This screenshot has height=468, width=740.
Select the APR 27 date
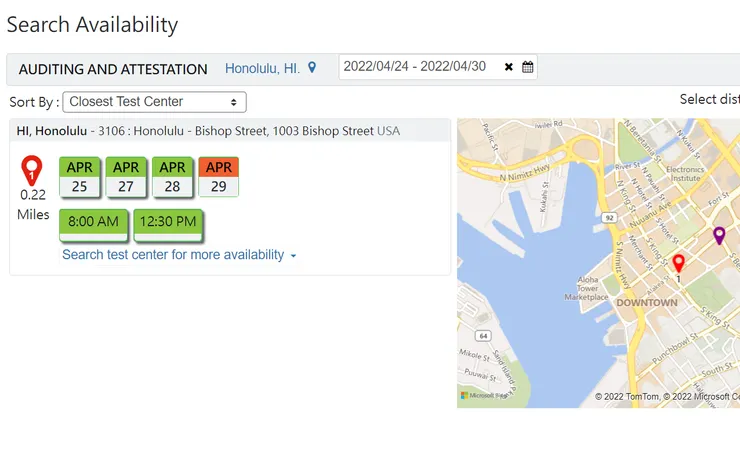126,177
